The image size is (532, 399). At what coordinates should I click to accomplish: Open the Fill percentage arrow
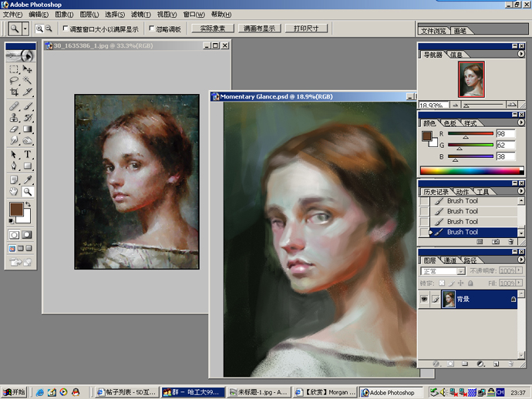click(519, 283)
